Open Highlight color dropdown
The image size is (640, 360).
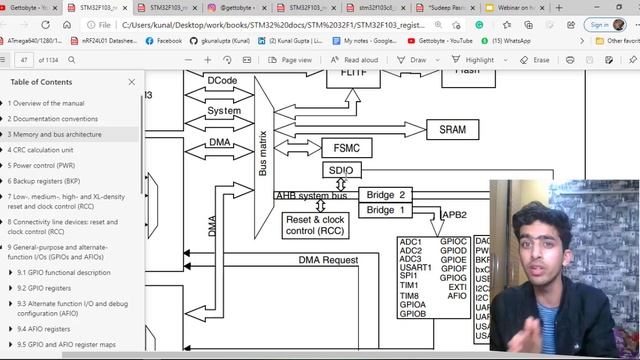click(506, 60)
